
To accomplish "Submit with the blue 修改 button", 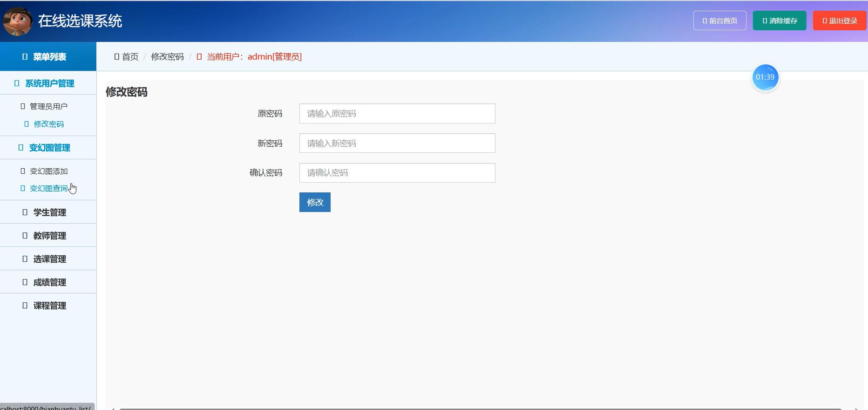I will pos(315,202).
